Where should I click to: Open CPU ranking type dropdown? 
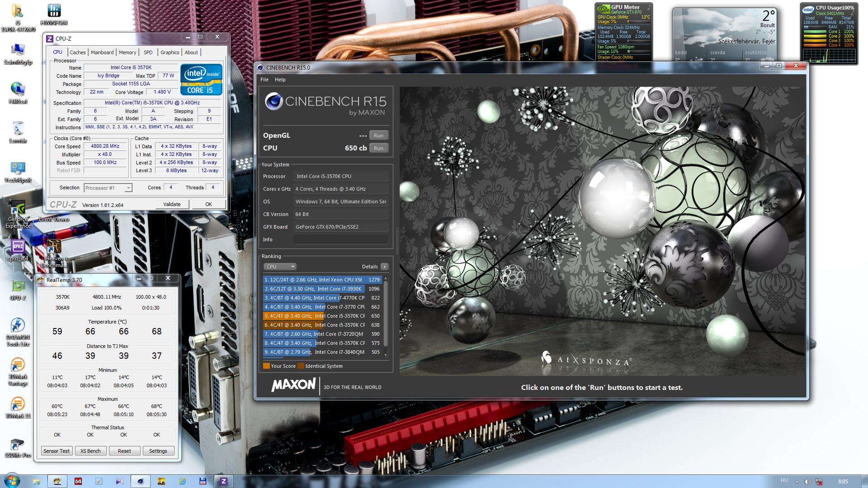coord(280,267)
